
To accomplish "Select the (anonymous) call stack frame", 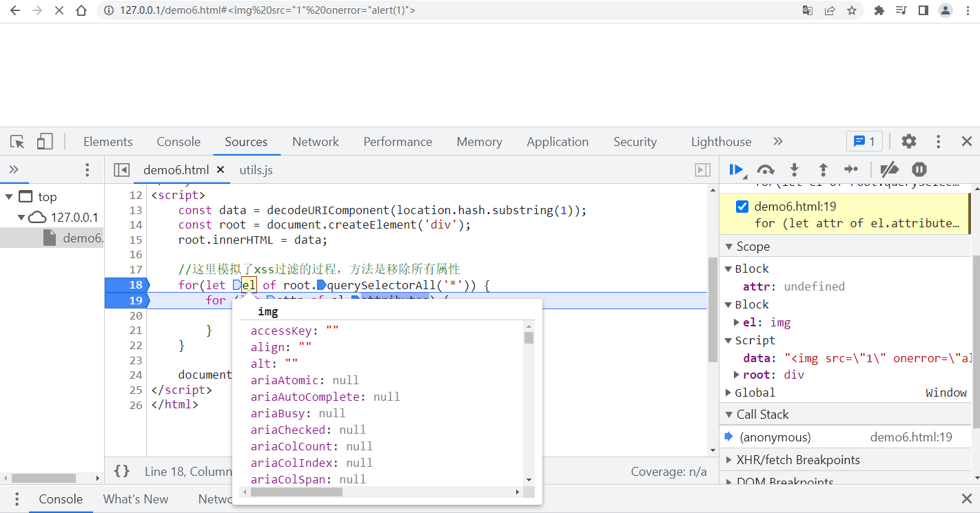I will pyautogui.click(x=845, y=437).
